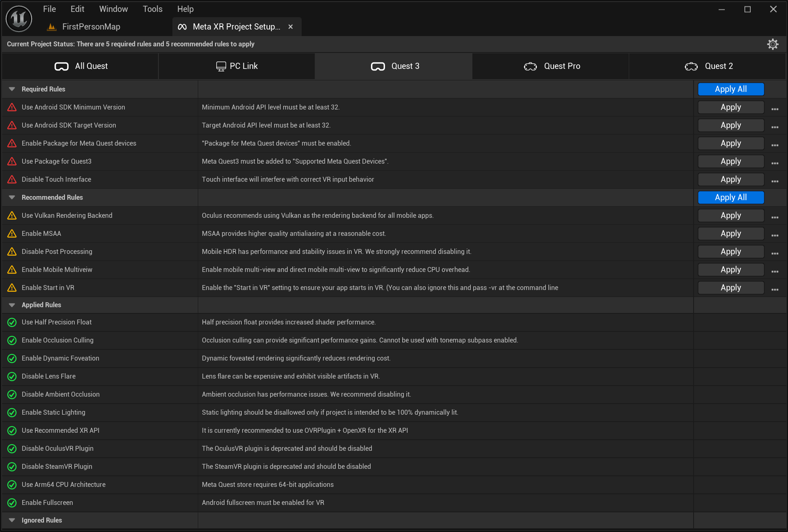The width and height of the screenshot is (788, 532).
Task: Close the Meta XR Project Setup tab
Action: click(x=291, y=26)
